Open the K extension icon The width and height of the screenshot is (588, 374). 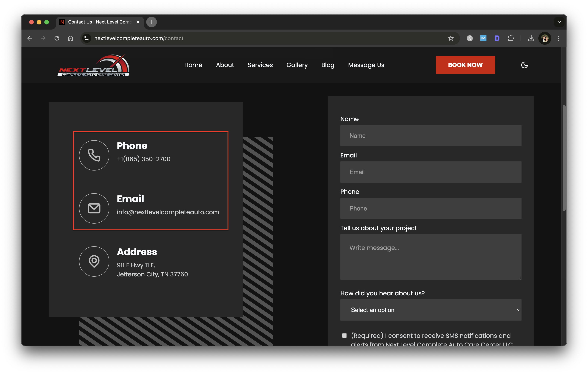coord(470,38)
